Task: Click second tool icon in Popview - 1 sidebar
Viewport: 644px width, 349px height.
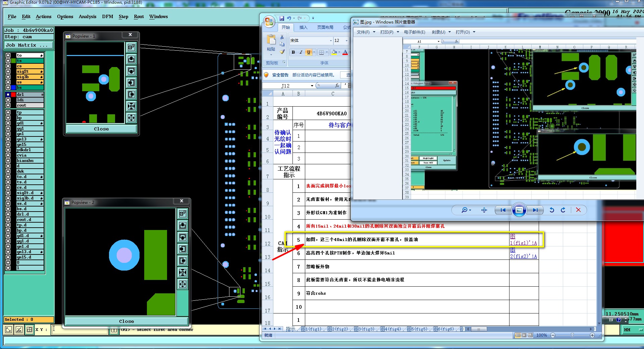Action: [131, 59]
